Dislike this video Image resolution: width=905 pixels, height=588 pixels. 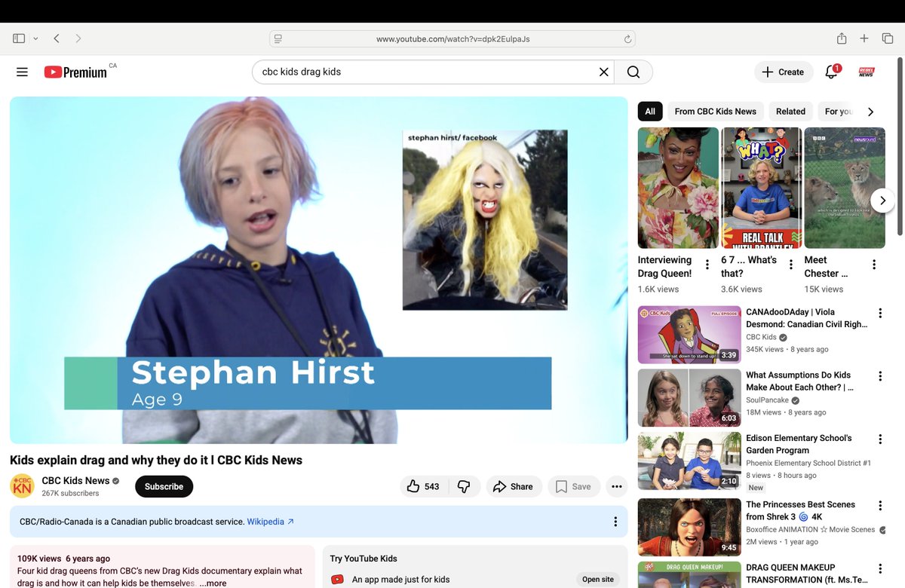coord(464,486)
